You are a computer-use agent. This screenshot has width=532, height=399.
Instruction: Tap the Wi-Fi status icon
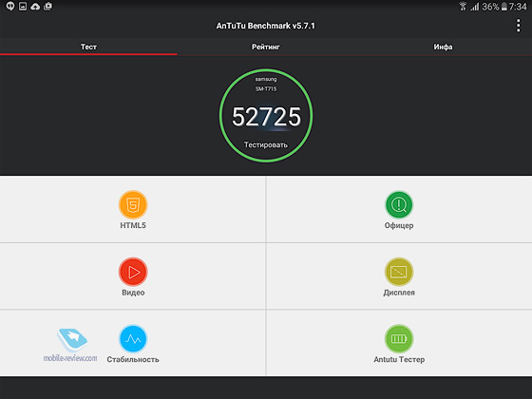[x=463, y=7]
